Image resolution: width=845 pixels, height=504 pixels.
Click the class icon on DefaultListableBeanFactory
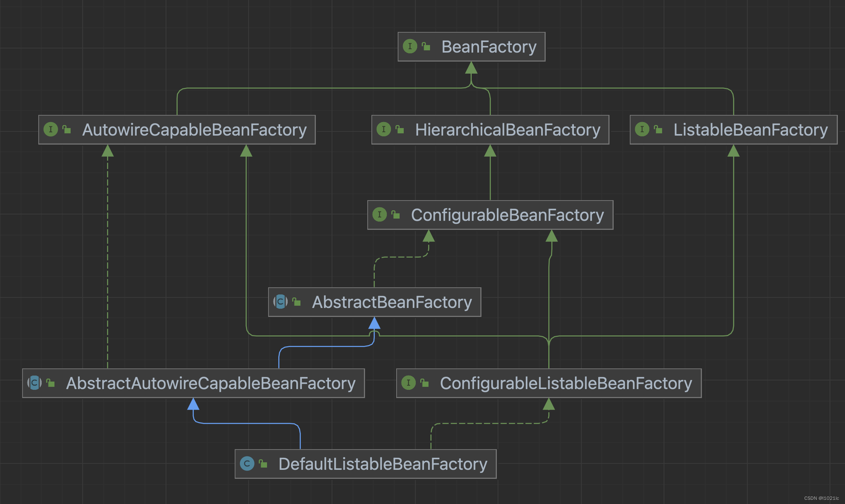247,464
